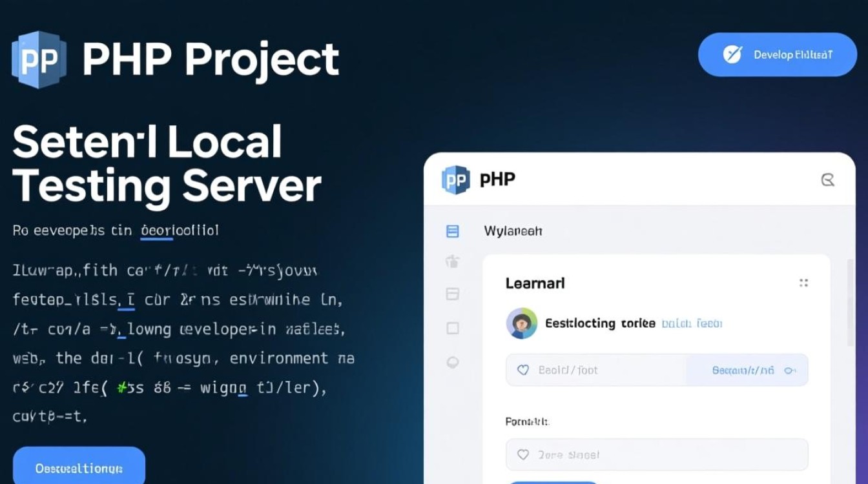
Task: Click the blue button at bottom left
Action: click(79, 468)
